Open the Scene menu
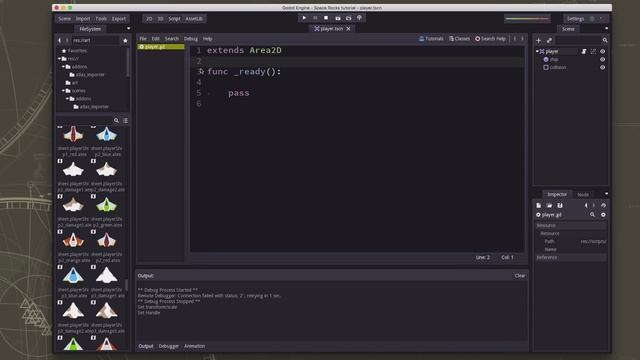Viewport: 640px width, 360px height. (x=64, y=19)
